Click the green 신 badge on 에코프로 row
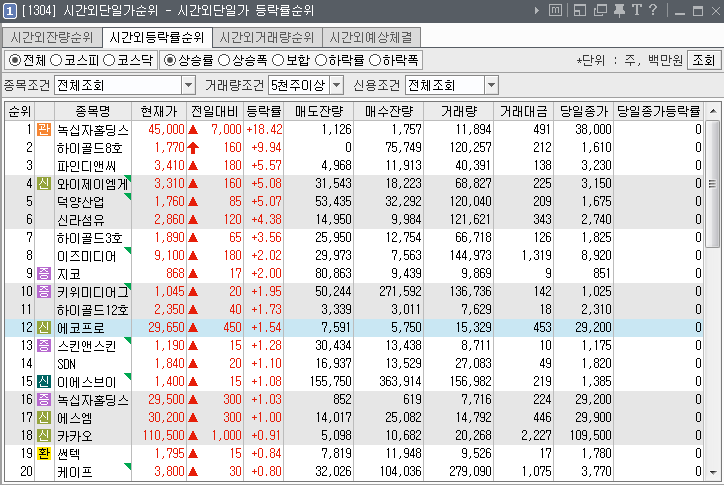Screen dimensions: 724x485 click(44, 327)
